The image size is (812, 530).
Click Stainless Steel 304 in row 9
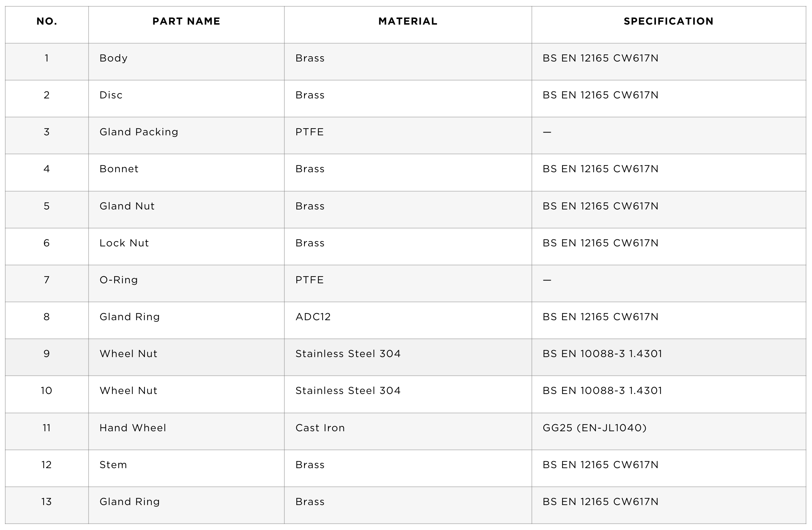(348, 354)
